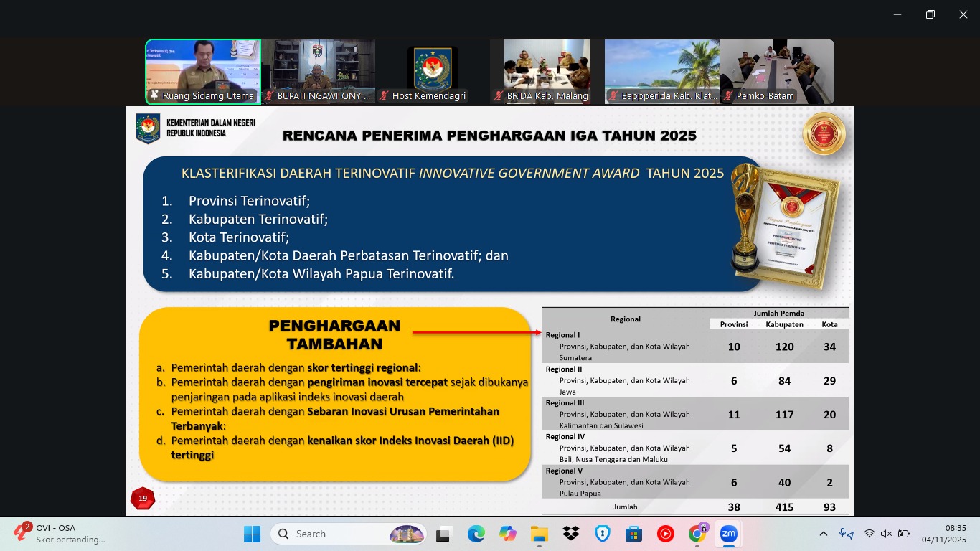Launch Microsoft Edge from the taskbar

476,534
